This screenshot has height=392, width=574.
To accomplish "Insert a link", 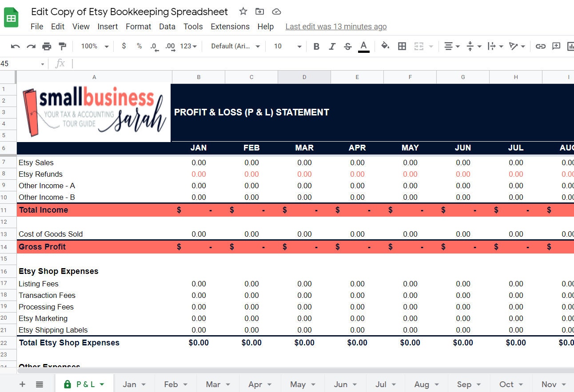I will click(540, 46).
